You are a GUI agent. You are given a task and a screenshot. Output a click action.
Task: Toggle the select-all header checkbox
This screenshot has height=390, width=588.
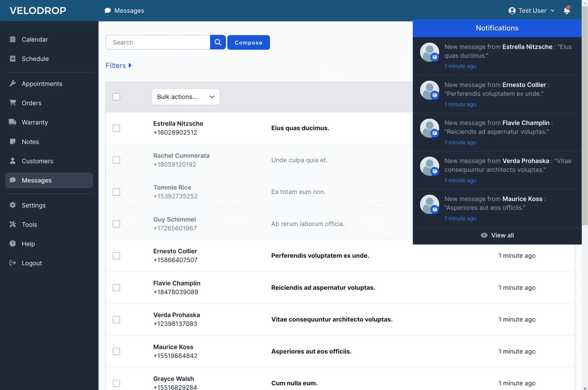(116, 97)
